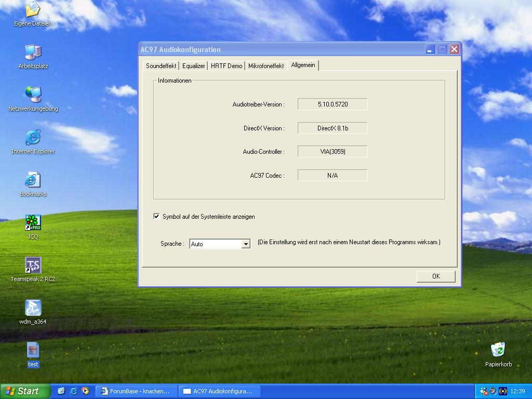Click AC97 Audiokonfiguration taskbar button
The image size is (532, 399).
click(220, 391)
